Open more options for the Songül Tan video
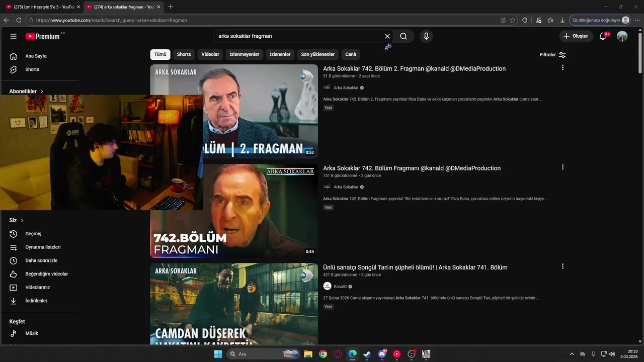The image size is (644, 362). [x=562, y=266]
